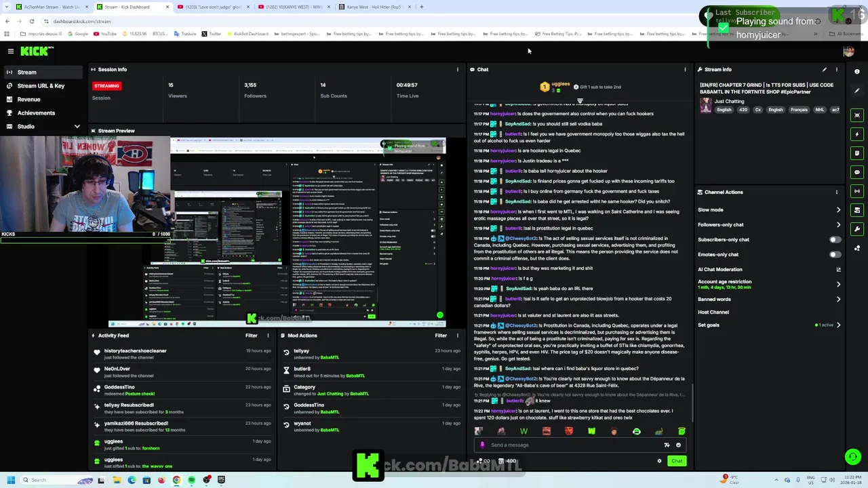Viewport: 868px width, 488px height.
Task: Open the KickBot Dashboard bookmark
Action: coord(248,34)
